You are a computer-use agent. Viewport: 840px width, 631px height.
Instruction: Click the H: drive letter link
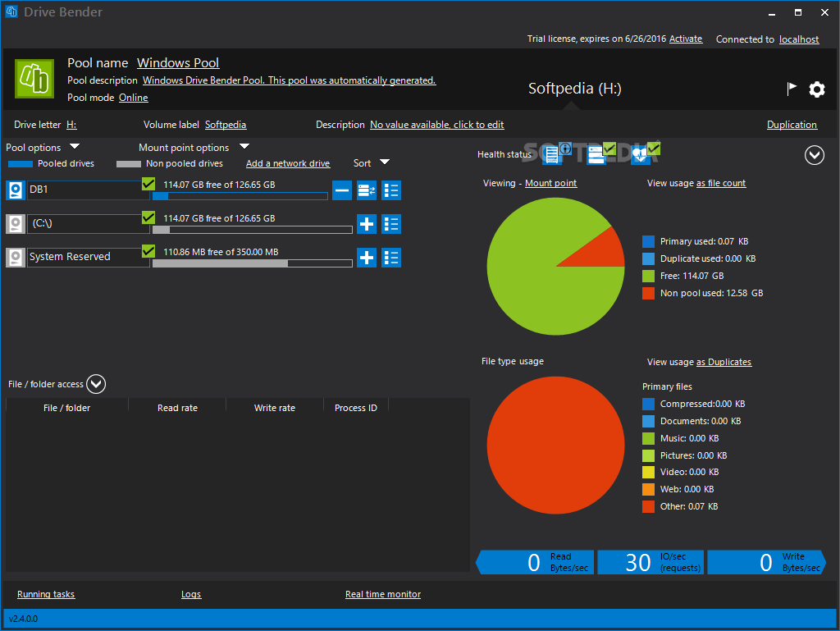(71, 124)
